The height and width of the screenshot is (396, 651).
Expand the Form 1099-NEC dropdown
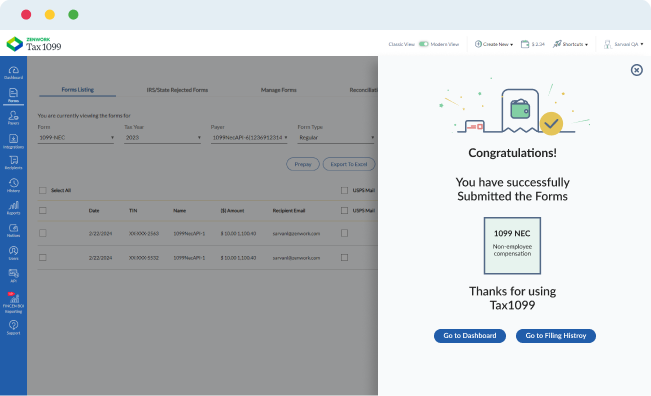pos(76,138)
